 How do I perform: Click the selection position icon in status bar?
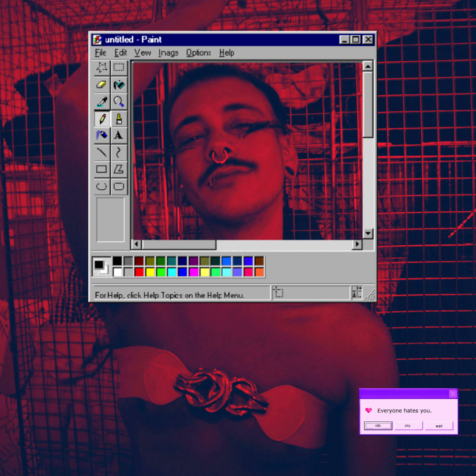pyautogui.click(x=278, y=292)
